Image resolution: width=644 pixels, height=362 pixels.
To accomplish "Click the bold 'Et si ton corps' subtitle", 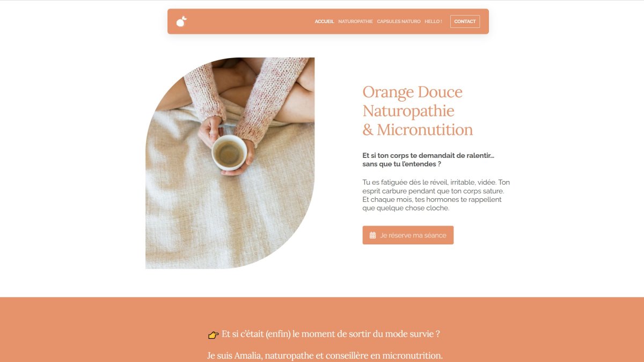I will (x=428, y=160).
